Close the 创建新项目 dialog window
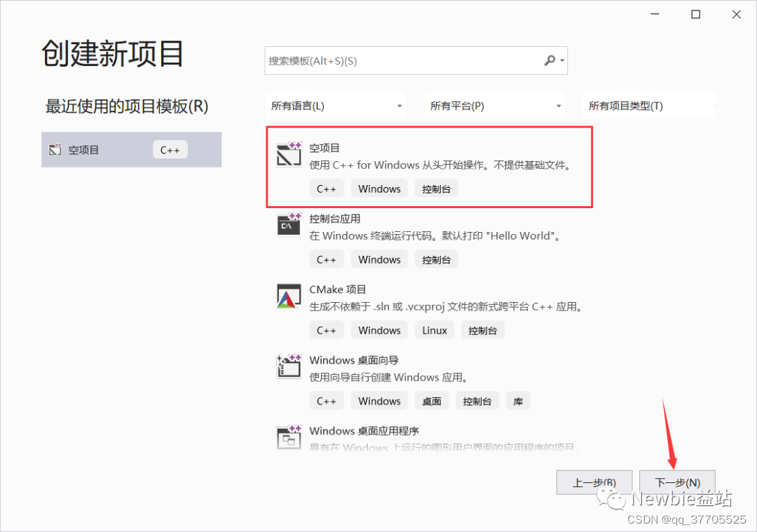The width and height of the screenshot is (757, 532). point(736,15)
